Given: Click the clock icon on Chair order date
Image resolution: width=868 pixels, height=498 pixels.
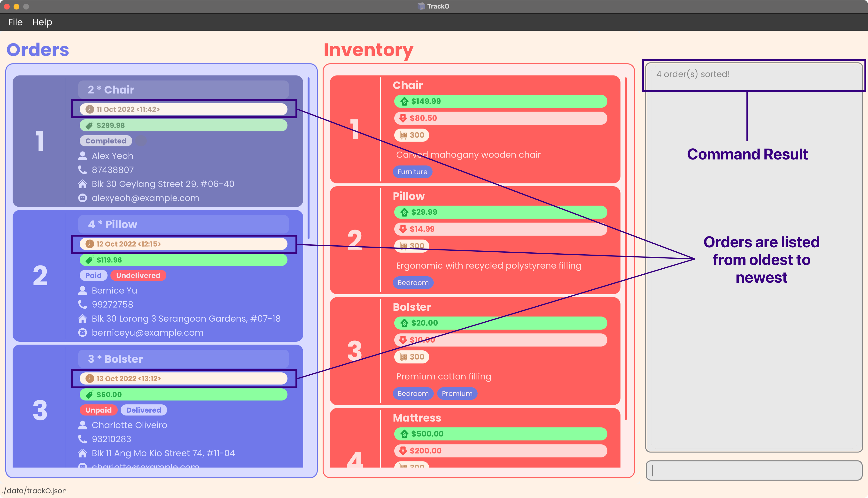Looking at the screenshot, I should click(90, 109).
